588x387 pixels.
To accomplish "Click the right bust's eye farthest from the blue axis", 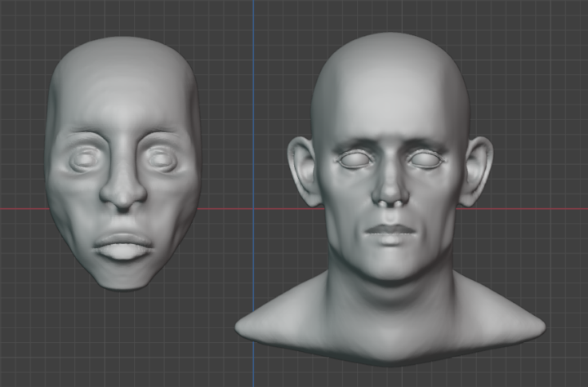I will click(426, 160).
